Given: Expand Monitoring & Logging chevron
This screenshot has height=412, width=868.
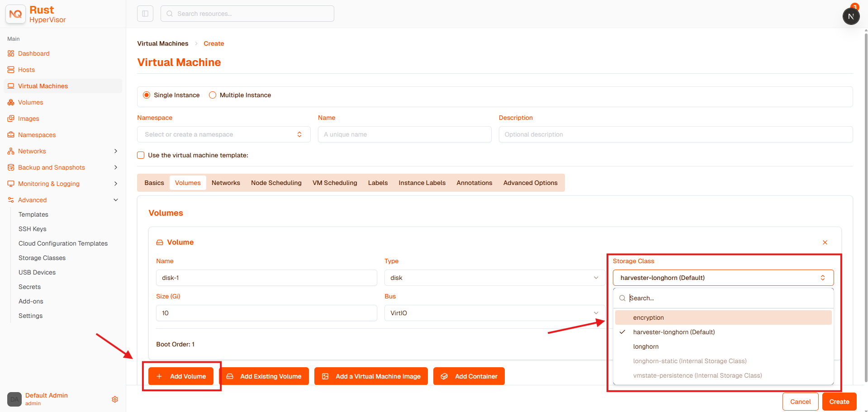Looking at the screenshot, I should point(116,184).
